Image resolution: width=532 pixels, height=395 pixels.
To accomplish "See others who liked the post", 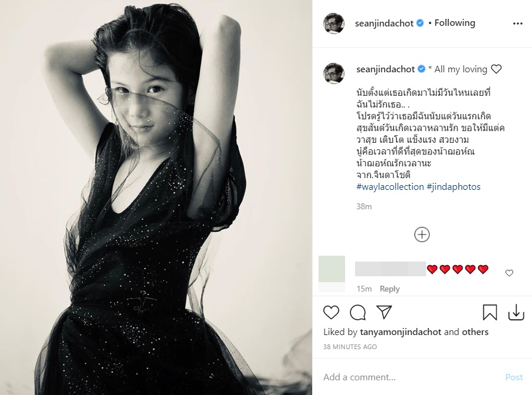I will coord(475,332).
